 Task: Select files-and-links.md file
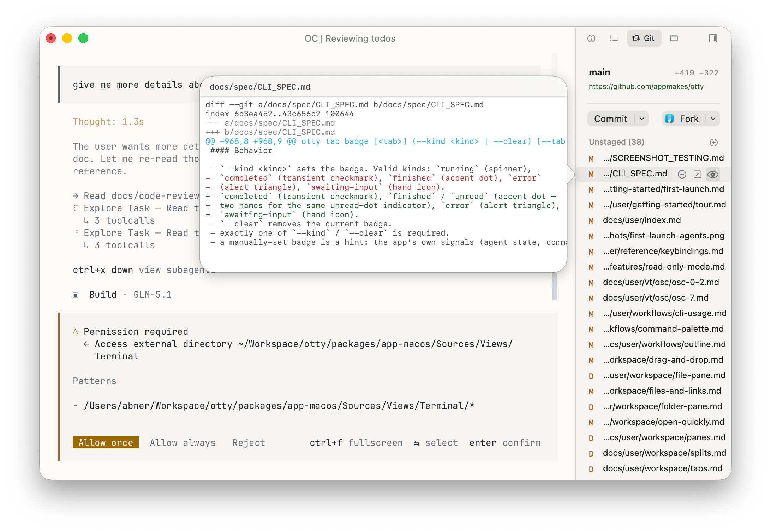pyautogui.click(x=654, y=391)
